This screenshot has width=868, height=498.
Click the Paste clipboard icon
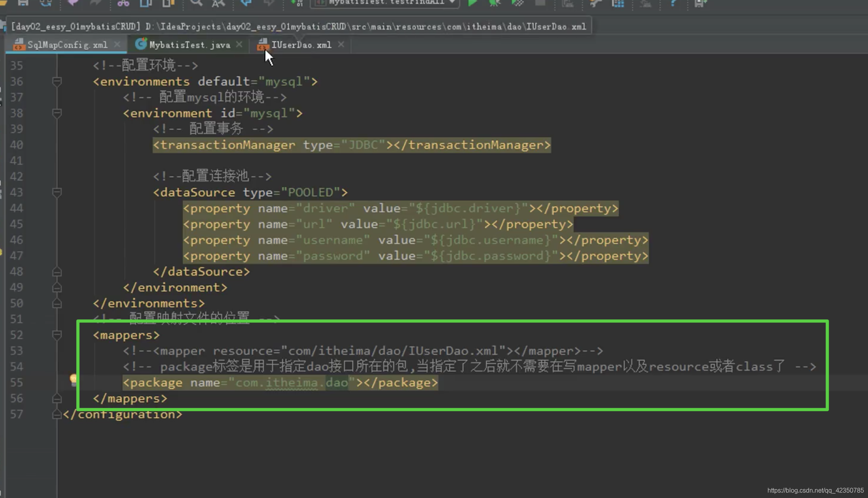click(x=168, y=3)
